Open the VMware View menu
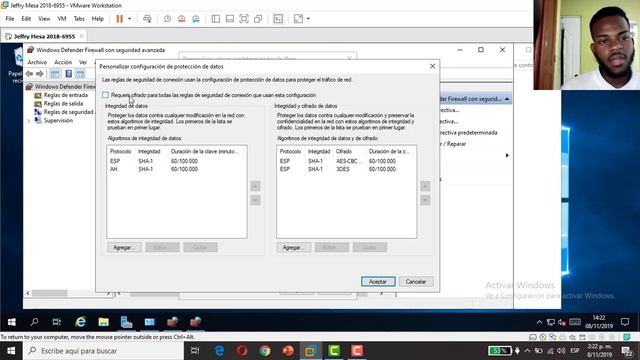This screenshot has width=640, height=360. (44, 19)
